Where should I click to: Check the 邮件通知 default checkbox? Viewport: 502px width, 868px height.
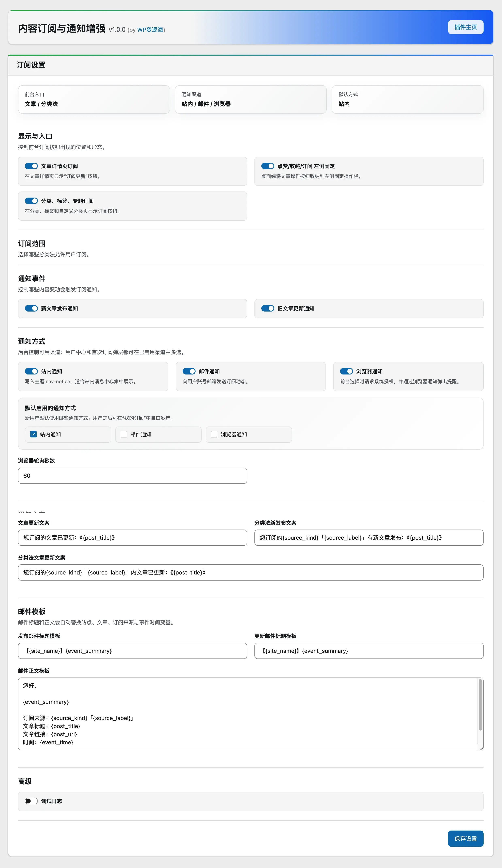click(x=124, y=434)
